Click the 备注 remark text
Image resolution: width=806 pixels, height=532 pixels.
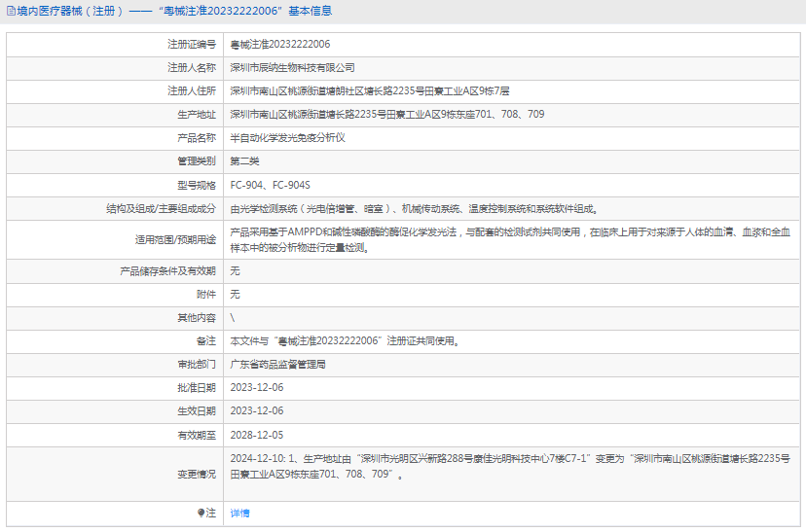(x=345, y=341)
